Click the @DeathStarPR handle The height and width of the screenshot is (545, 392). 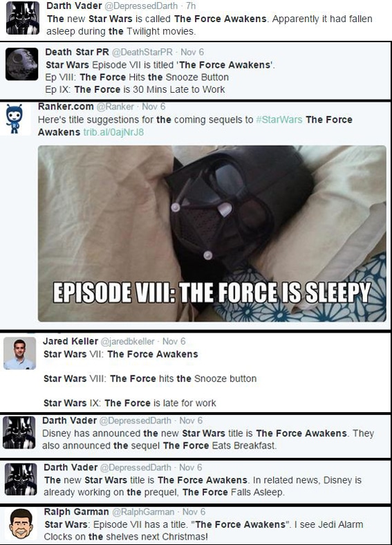click(x=142, y=52)
